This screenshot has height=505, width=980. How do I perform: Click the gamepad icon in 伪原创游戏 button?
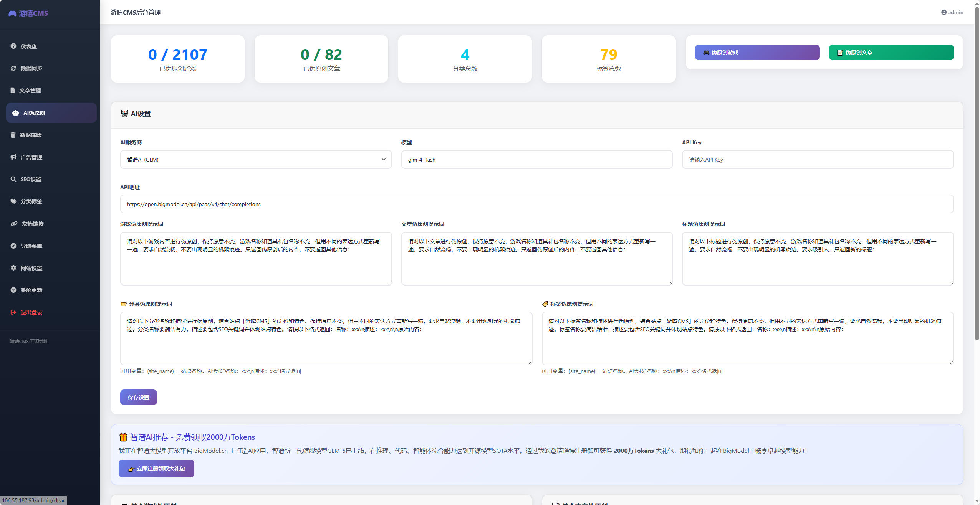tap(706, 53)
